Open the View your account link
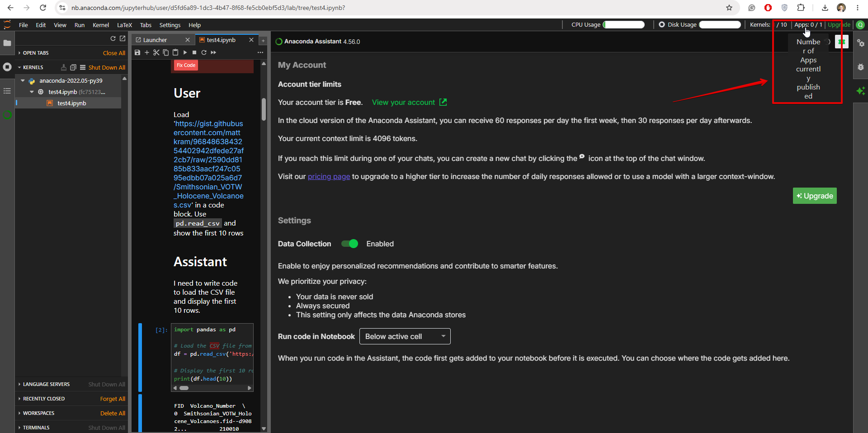This screenshot has height=433, width=868. pyautogui.click(x=409, y=102)
